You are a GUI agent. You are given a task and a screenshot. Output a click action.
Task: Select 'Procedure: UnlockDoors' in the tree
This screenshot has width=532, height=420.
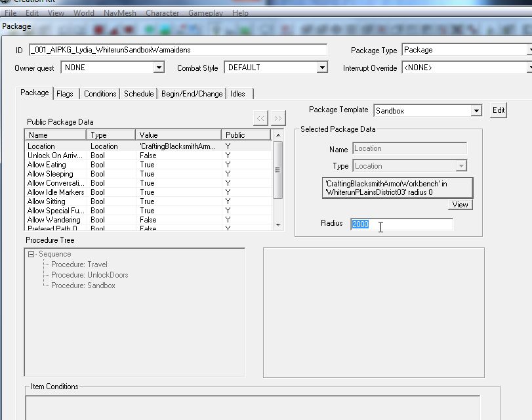[x=90, y=275]
